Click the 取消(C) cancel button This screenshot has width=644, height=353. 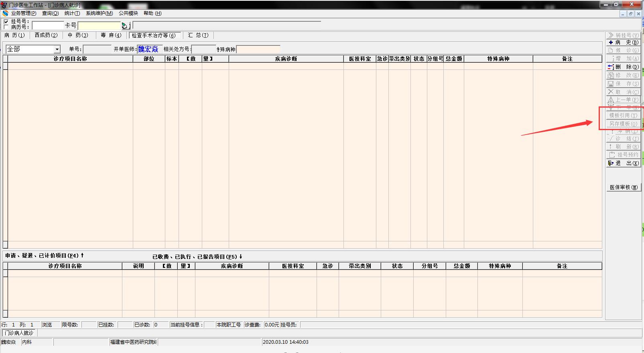[623, 92]
